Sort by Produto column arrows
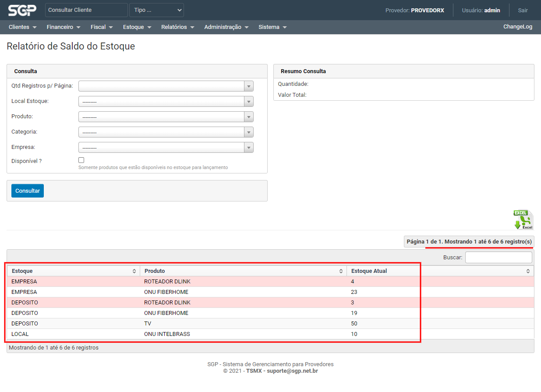The width and height of the screenshot is (541, 392). pyautogui.click(x=341, y=271)
